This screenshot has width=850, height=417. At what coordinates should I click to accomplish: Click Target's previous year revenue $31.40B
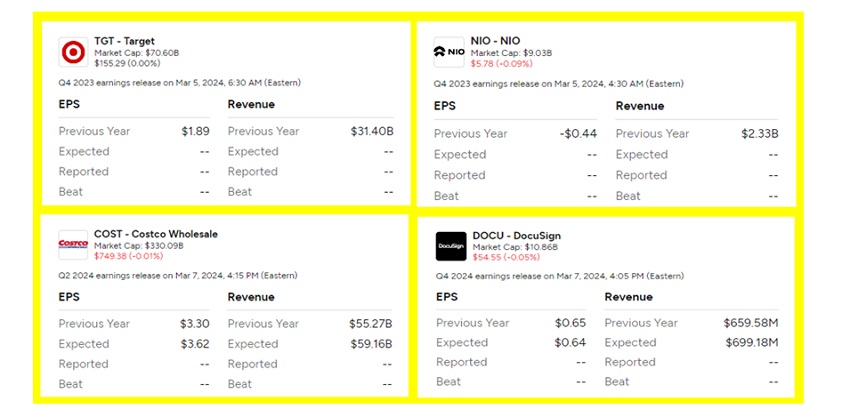click(x=372, y=131)
